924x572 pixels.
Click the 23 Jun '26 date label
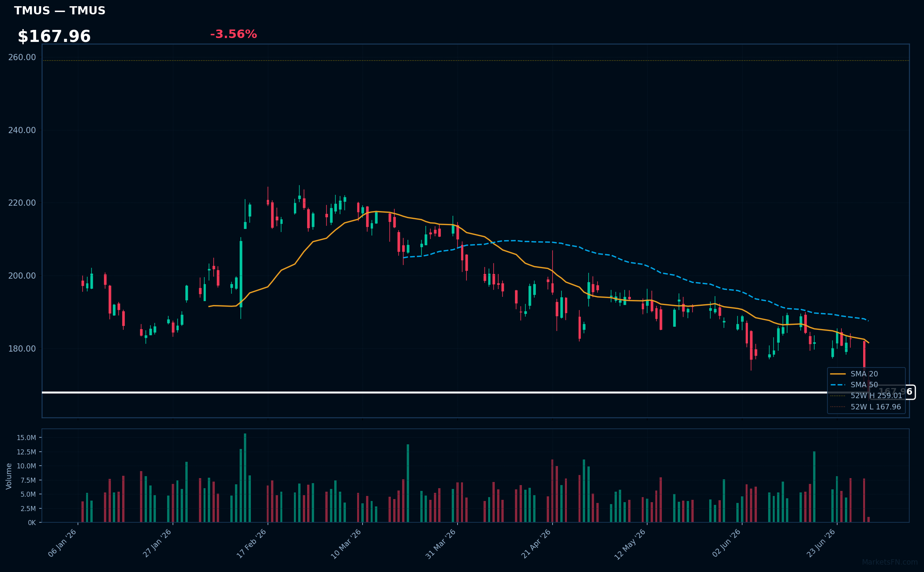(821, 543)
